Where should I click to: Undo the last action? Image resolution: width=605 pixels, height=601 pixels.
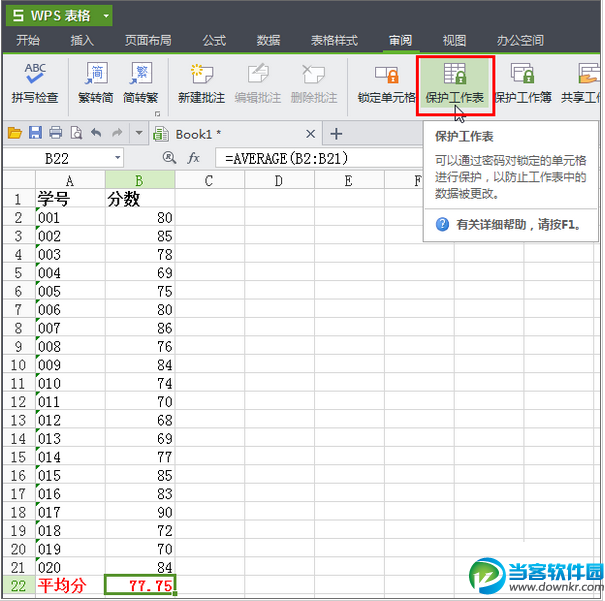tap(96, 133)
